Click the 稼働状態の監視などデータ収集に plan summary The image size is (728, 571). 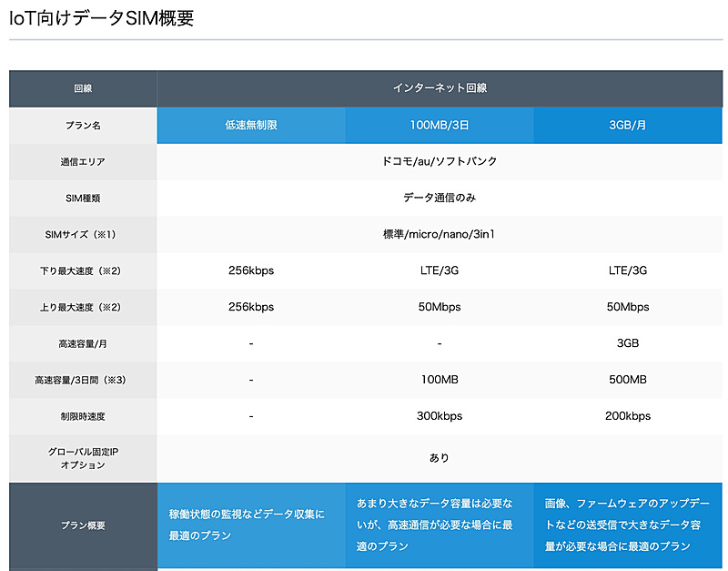tap(251, 525)
